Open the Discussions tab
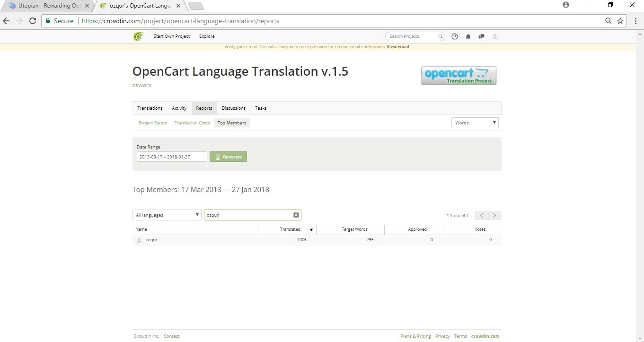Viewport: 644px width, 342px height. tap(234, 108)
